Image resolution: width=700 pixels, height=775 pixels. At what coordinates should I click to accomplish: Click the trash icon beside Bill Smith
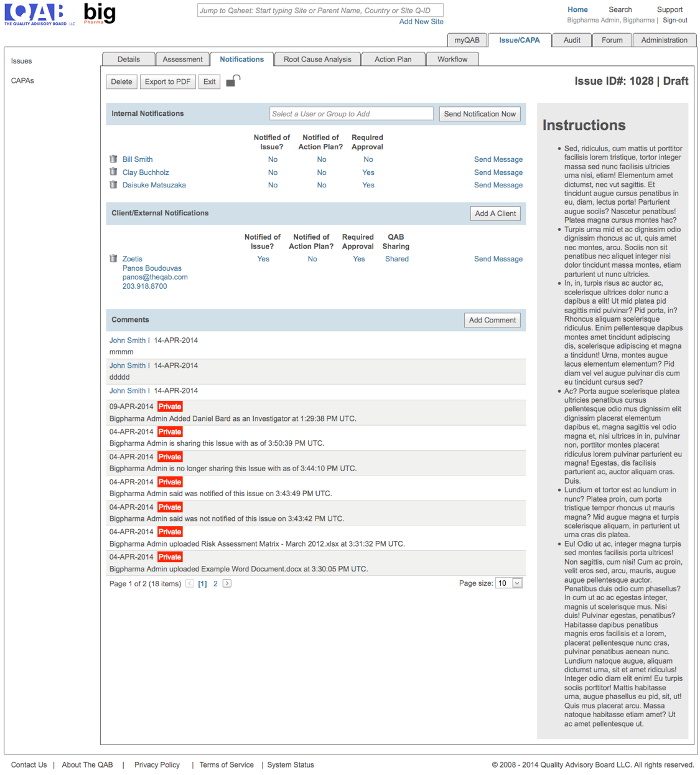point(113,159)
